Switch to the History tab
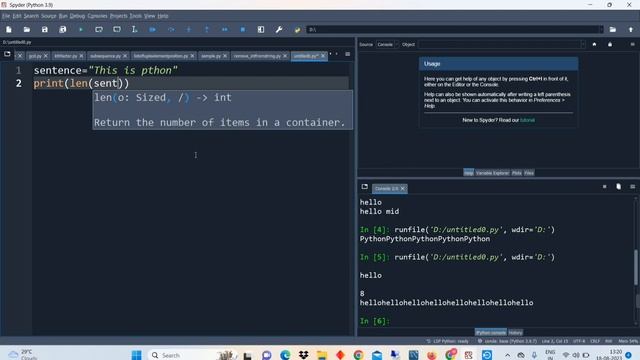640x360 pixels. (x=516, y=332)
